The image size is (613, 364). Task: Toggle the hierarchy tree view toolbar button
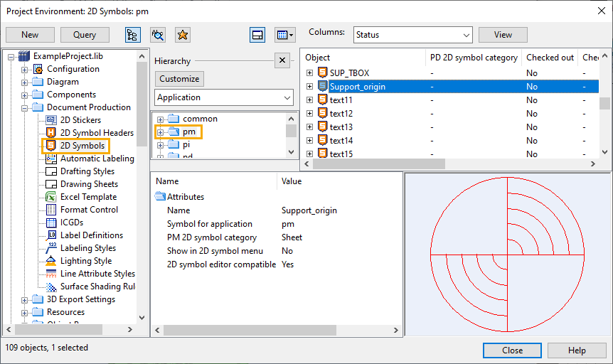(x=132, y=34)
